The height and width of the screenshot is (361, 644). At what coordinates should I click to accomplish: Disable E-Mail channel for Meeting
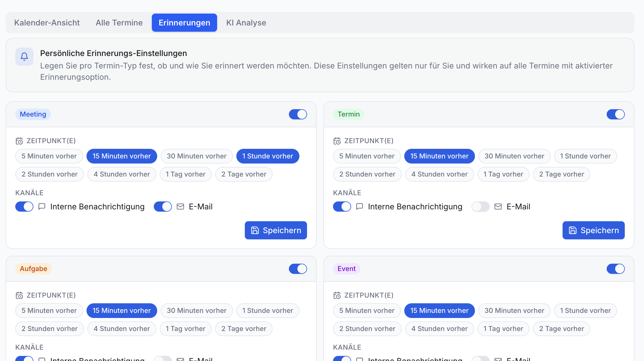click(163, 207)
